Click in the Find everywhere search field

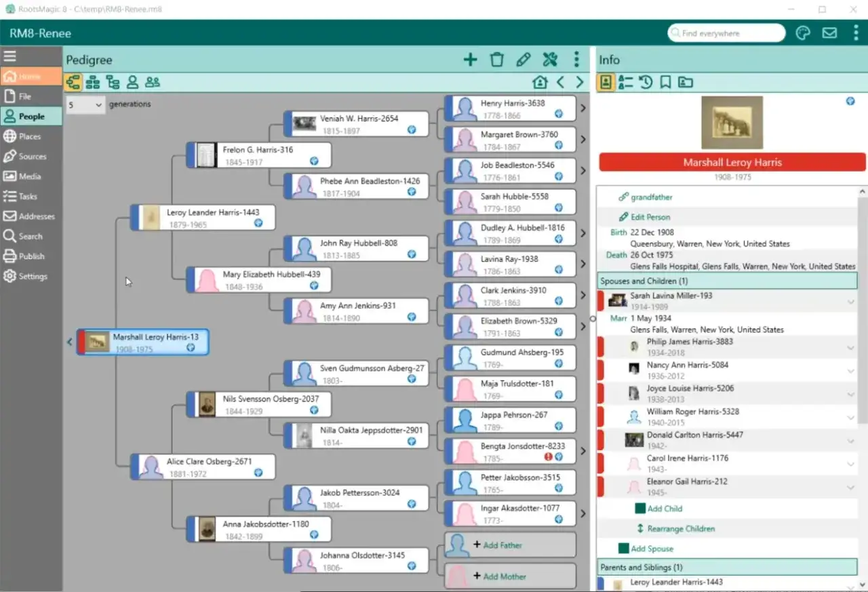[x=726, y=33]
